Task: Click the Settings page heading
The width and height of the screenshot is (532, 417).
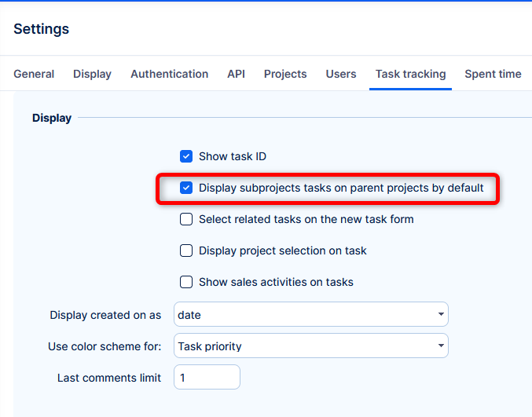Action: point(42,29)
